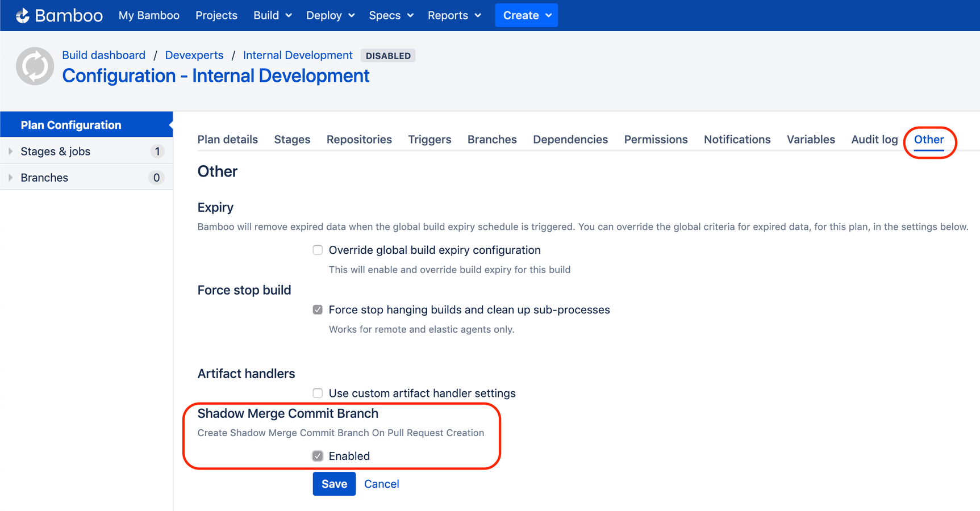Click the Shadow Merge Commit Branch heading

[288, 413]
